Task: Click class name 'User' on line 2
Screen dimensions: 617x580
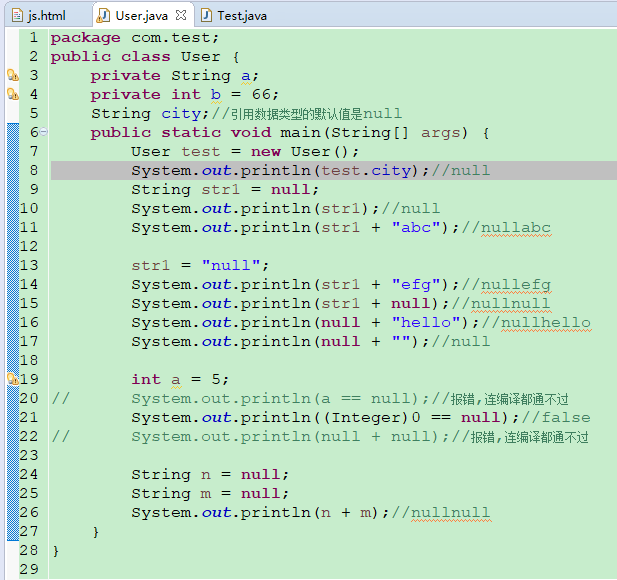Action: pos(201,57)
